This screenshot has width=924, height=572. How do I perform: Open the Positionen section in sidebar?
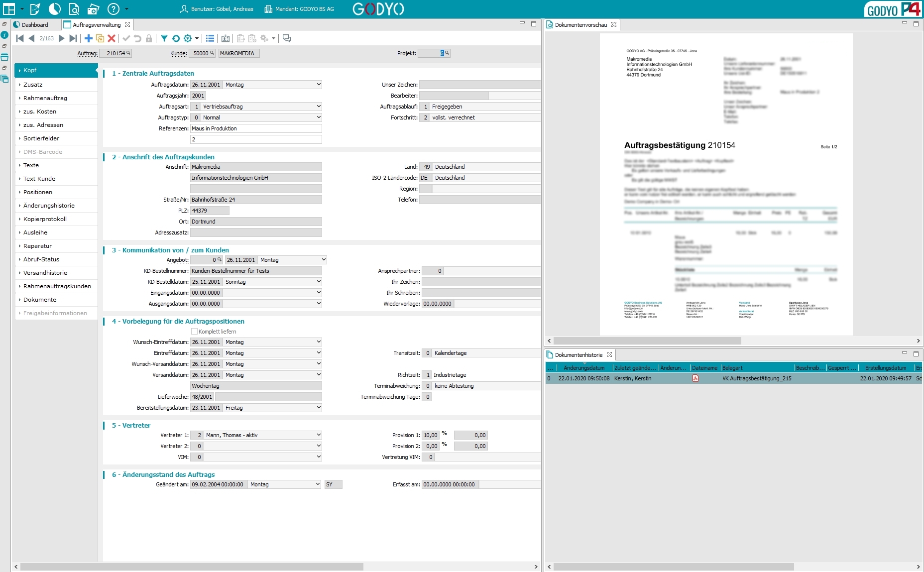click(x=38, y=192)
